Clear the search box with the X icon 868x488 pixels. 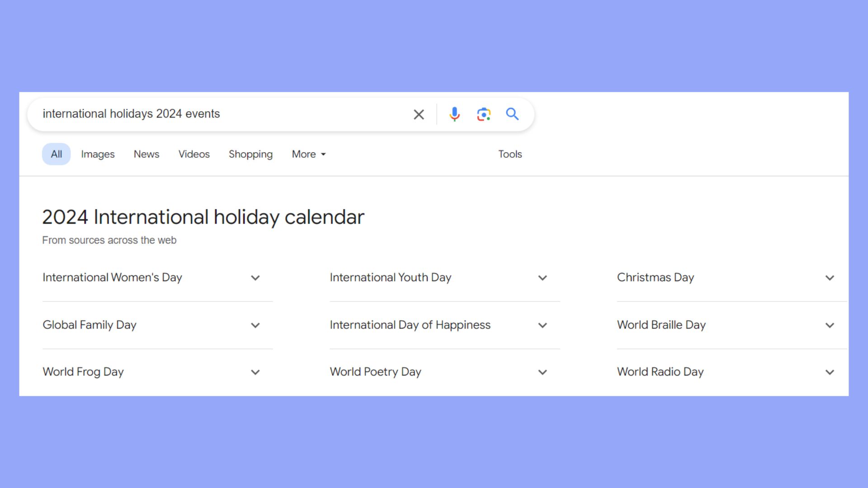(x=419, y=114)
